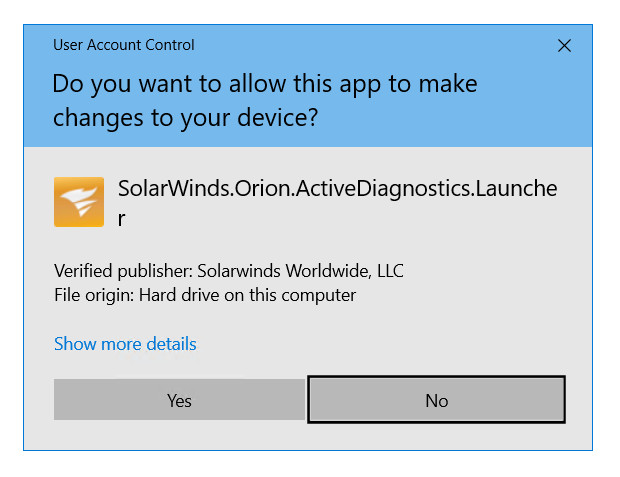Click the word 'ActiveDiagnostics' in the app name
The height and width of the screenshot is (477, 620).
pyautogui.click(x=383, y=188)
